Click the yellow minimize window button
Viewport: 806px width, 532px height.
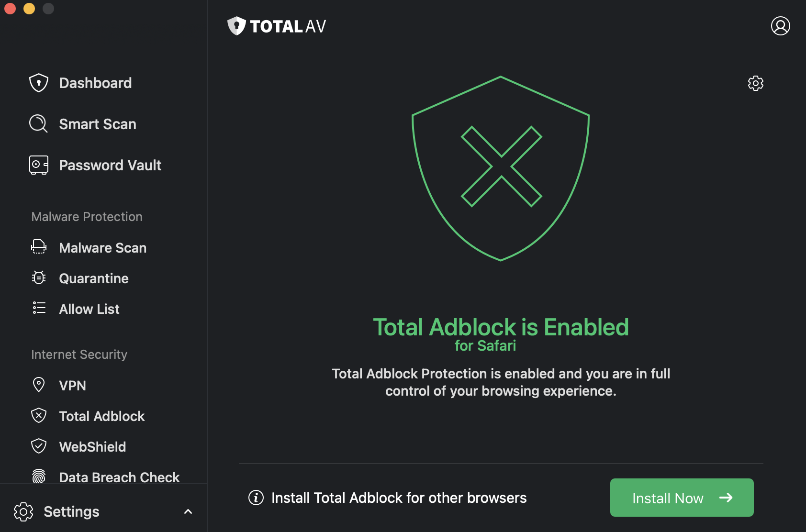point(29,8)
